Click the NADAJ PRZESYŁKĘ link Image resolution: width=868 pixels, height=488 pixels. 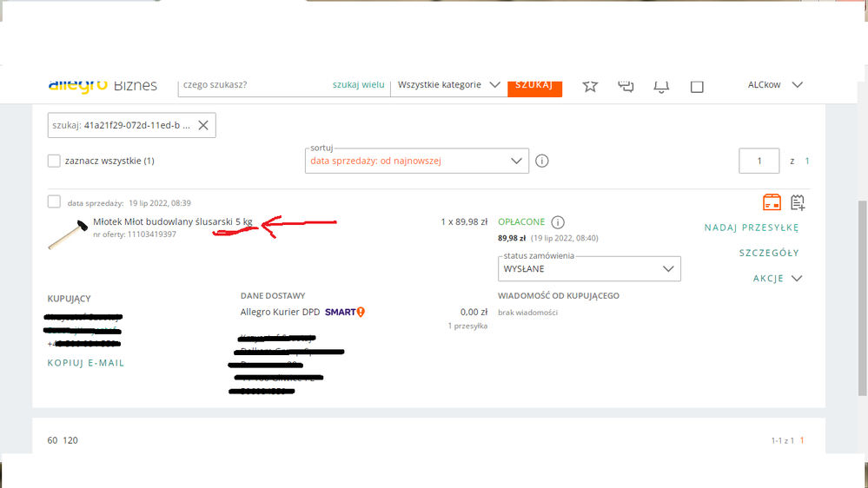tap(751, 228)
